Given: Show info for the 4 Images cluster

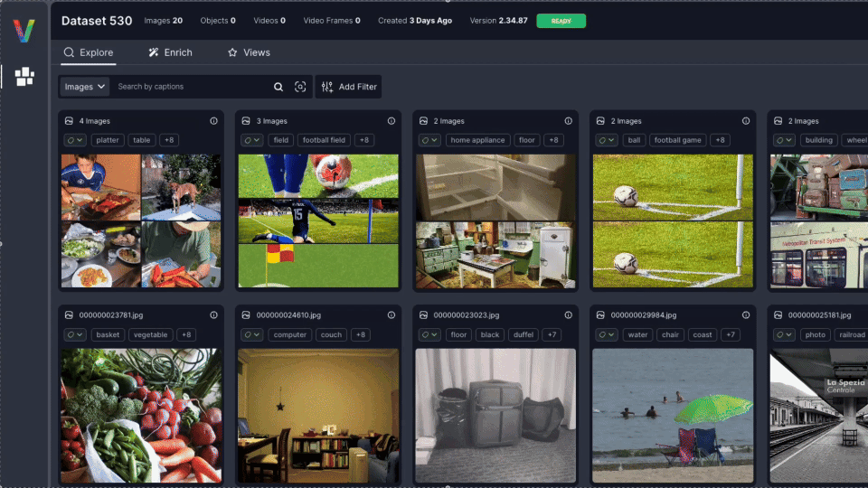Looking at the screenshot, I should [x=213, y=120].
